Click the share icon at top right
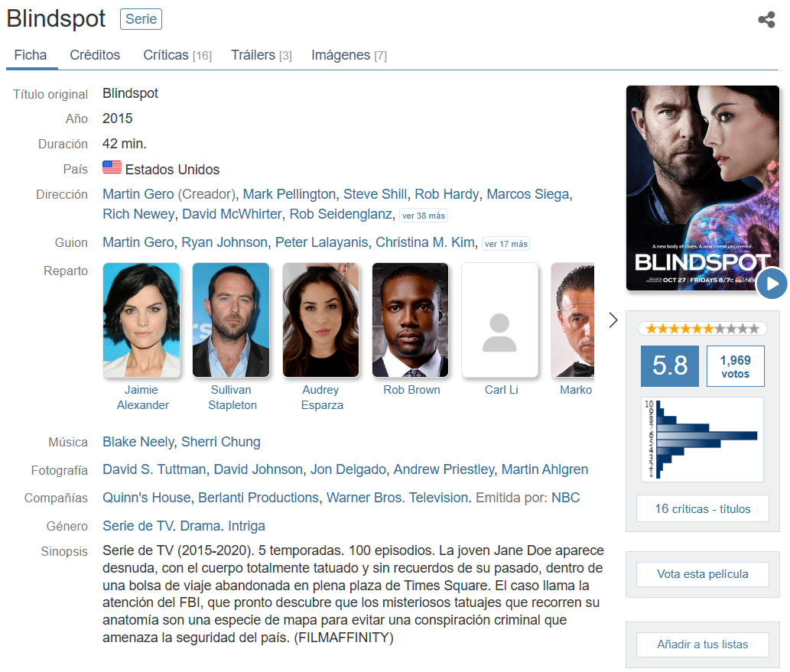Viewport: 790px width, 672px height. click(766, 20)
